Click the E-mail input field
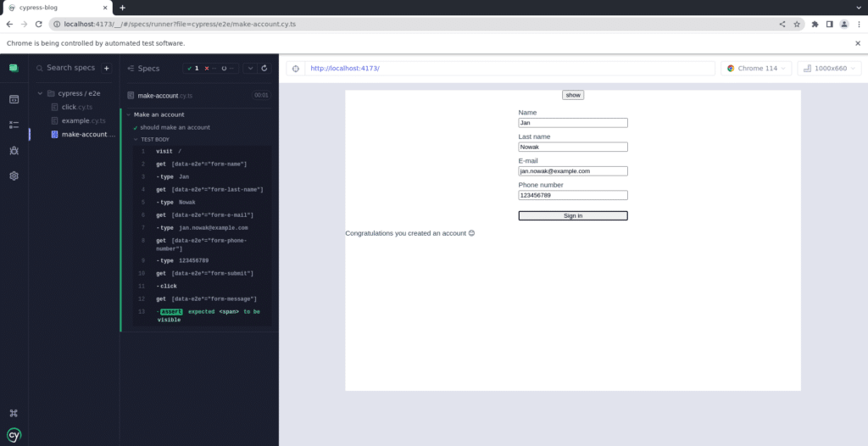868x446 pixels. pyautogui.click(x=573, y=171)
